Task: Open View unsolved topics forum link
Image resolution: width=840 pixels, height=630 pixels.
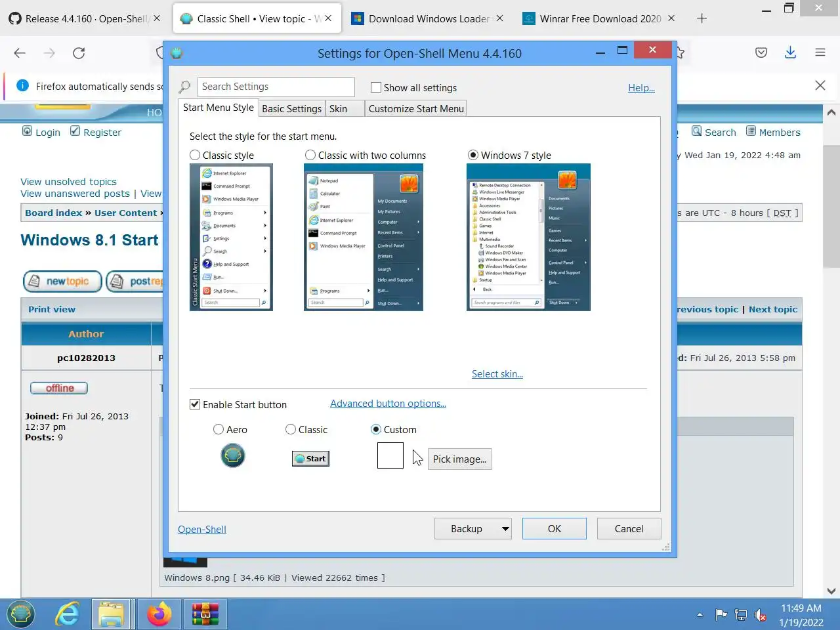Action: [x=68, y=182]
